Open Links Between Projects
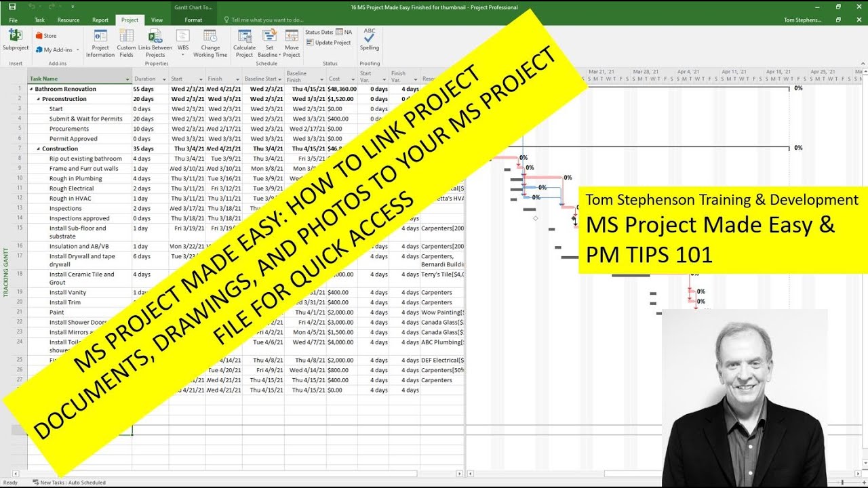This screenshot has width=868, height=488. (x=155, y=43)
